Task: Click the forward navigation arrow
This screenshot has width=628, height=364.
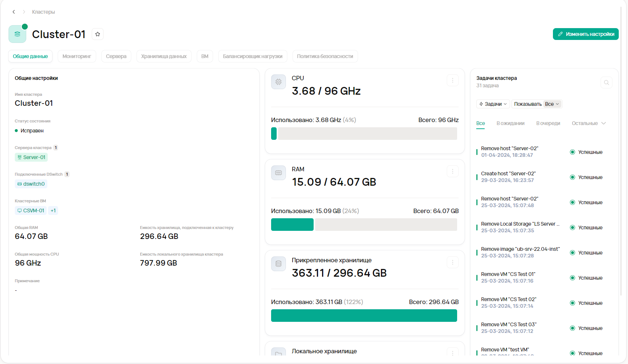Action: click(24, 12)
